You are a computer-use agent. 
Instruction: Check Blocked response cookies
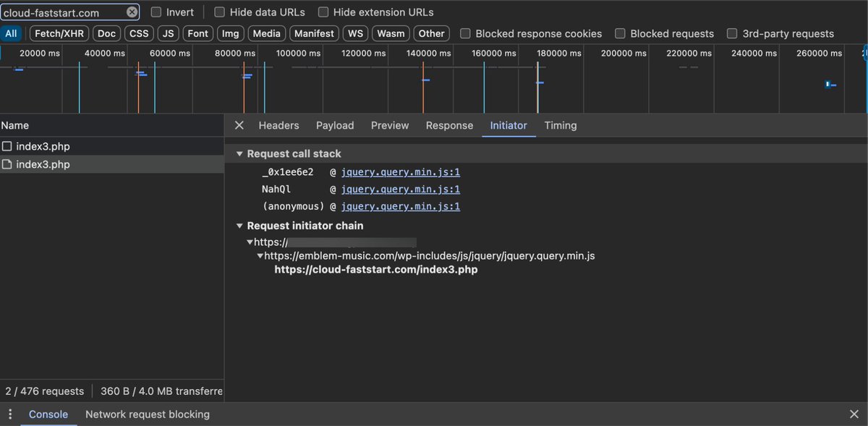pos(466,33)
